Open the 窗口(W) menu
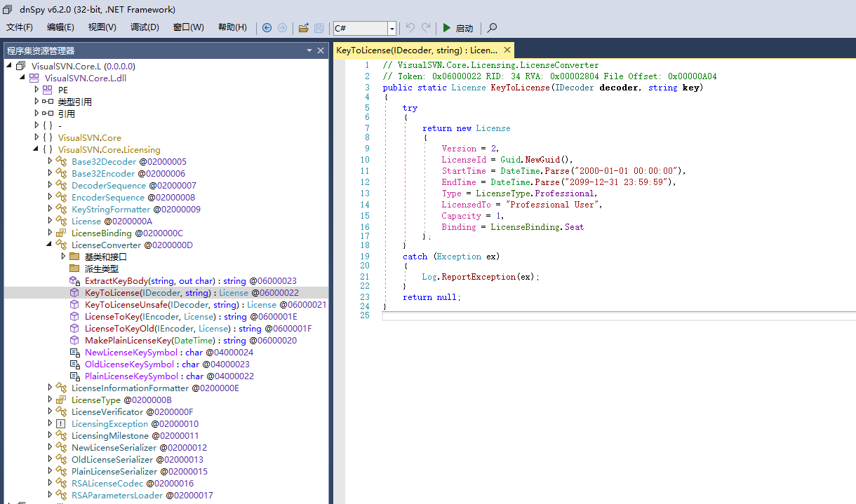The width and height of the screenshot is (856, 504). coord(189,27)
